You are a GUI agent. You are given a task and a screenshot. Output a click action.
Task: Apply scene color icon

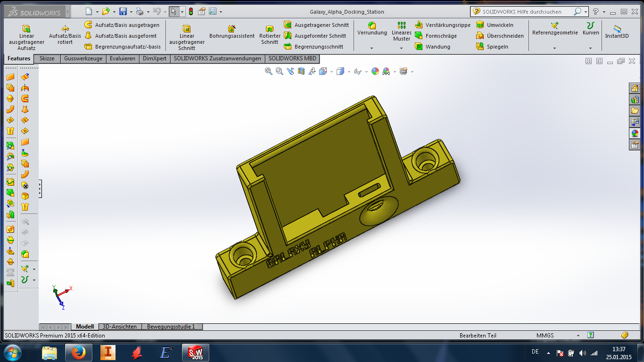(x=386, y=71)
